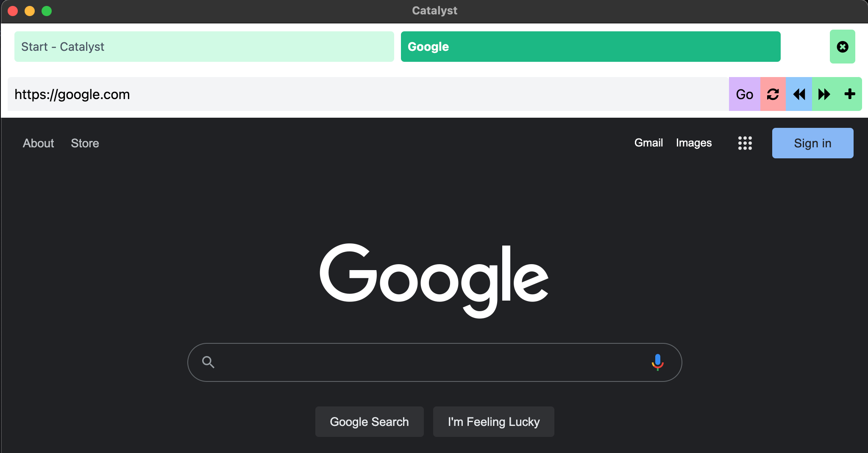
Task: Click the Google logo
Action: [434, 280]
